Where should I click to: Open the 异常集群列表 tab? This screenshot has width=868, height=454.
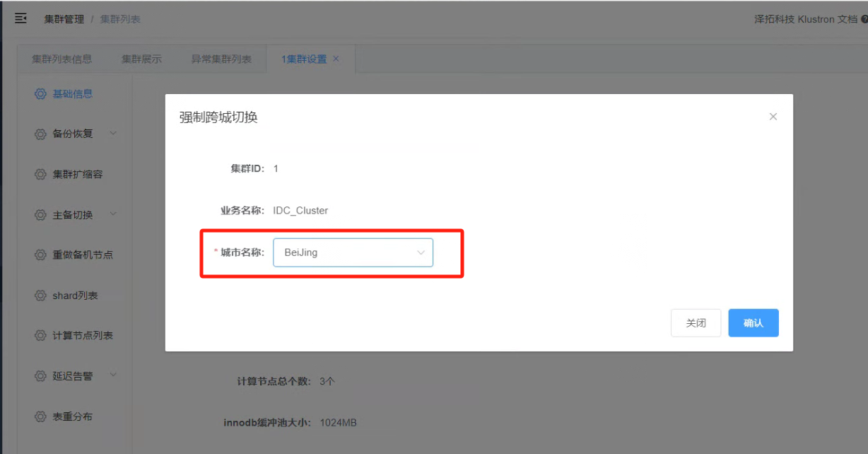coord(221,59)
